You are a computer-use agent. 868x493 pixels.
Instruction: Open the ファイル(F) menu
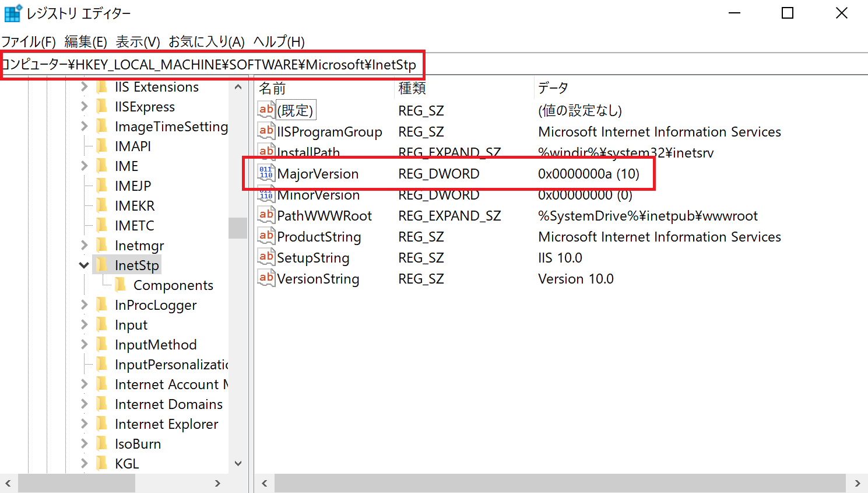coord(28,41)
